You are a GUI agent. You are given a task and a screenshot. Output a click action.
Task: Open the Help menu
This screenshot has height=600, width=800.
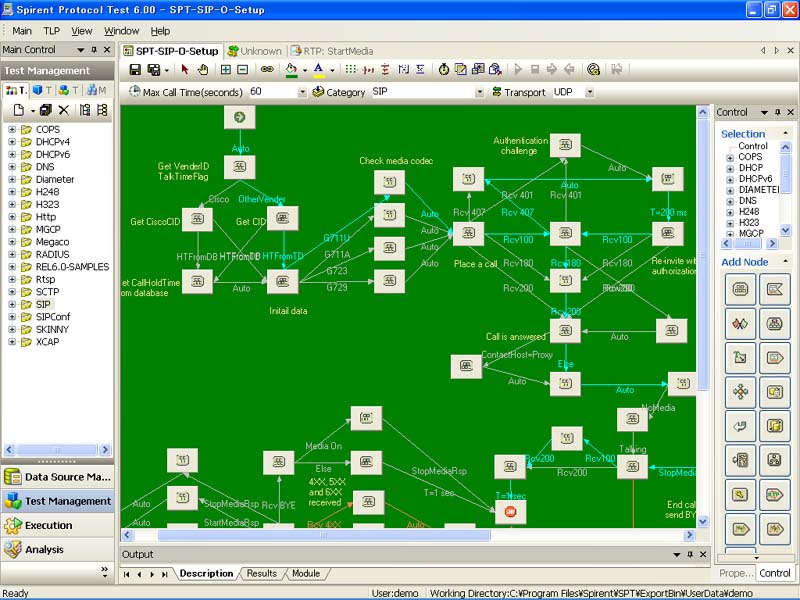coord(160,31)
